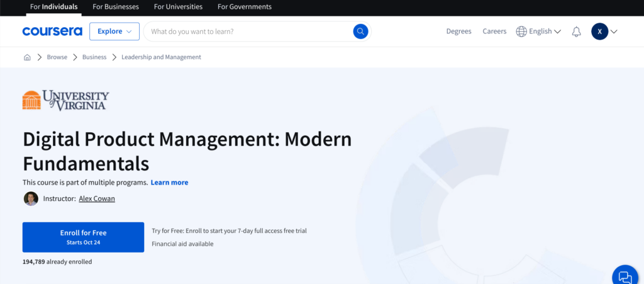644x284 pixels.
Task: Switch to the For Businesses tab
Action: pyautogui.click(x=116, y=7)
